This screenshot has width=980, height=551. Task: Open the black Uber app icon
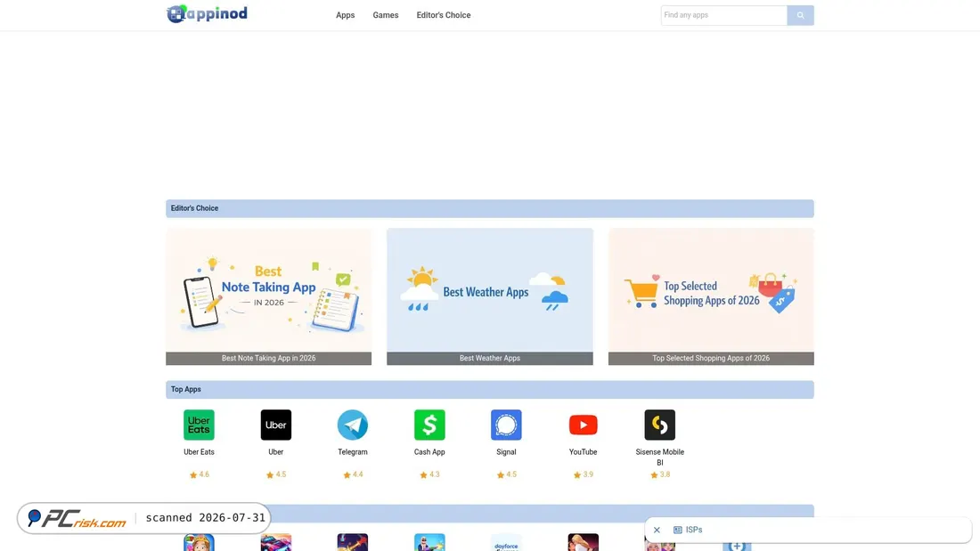(275, 425)
